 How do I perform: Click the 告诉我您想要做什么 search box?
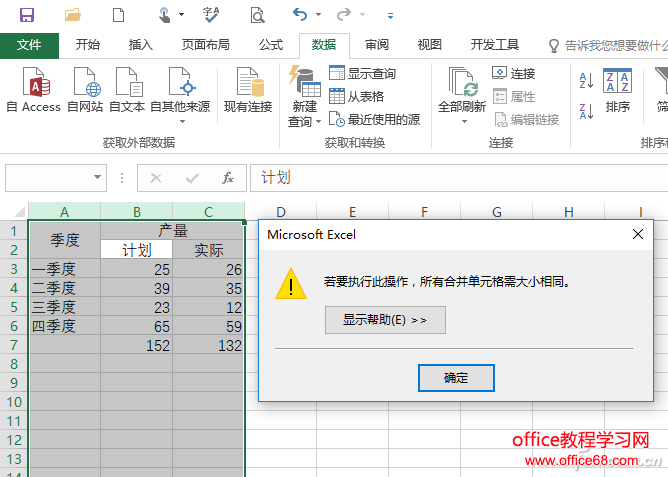(608, 46)
